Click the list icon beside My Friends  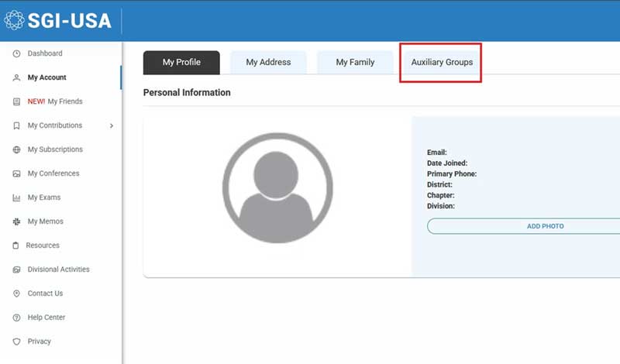click(x=16, y=101)
